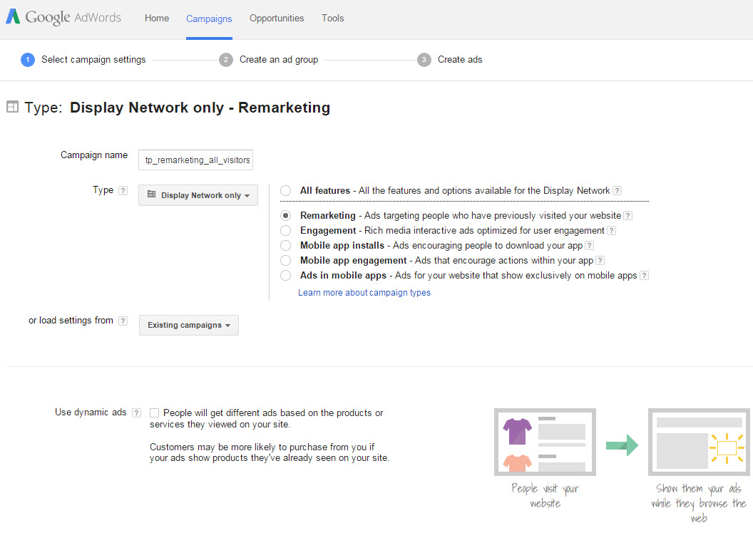Click the grid icon beside the Type heading
This screenshot has width=753, height=560.
click(12, 106)
